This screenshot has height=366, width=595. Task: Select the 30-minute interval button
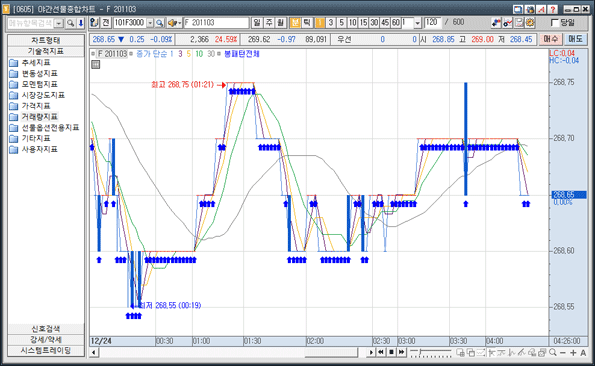tap(374, 23)
